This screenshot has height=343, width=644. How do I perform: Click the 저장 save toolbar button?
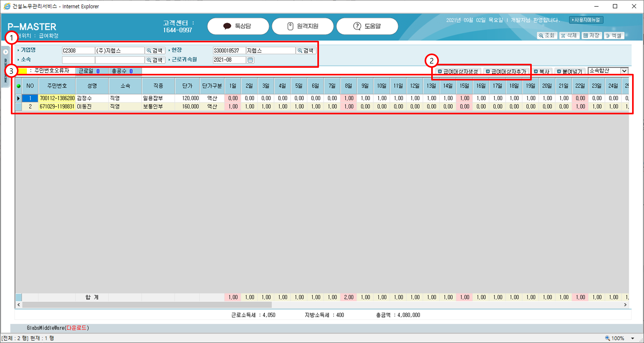click(592, 35)
